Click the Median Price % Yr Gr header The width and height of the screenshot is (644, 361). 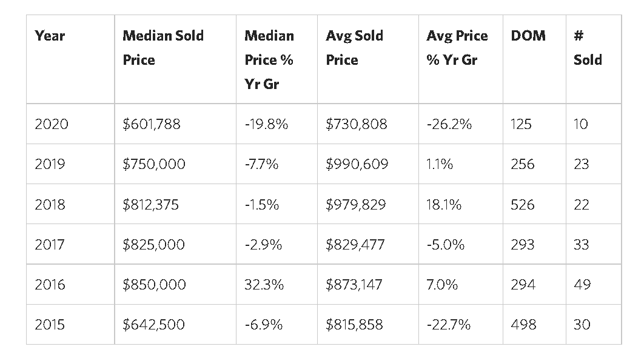coord(269,60)
